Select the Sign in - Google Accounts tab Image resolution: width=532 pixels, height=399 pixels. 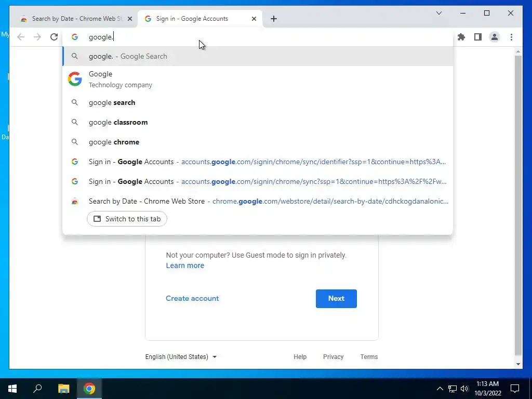pyautogui.click(x=199, y=19)
